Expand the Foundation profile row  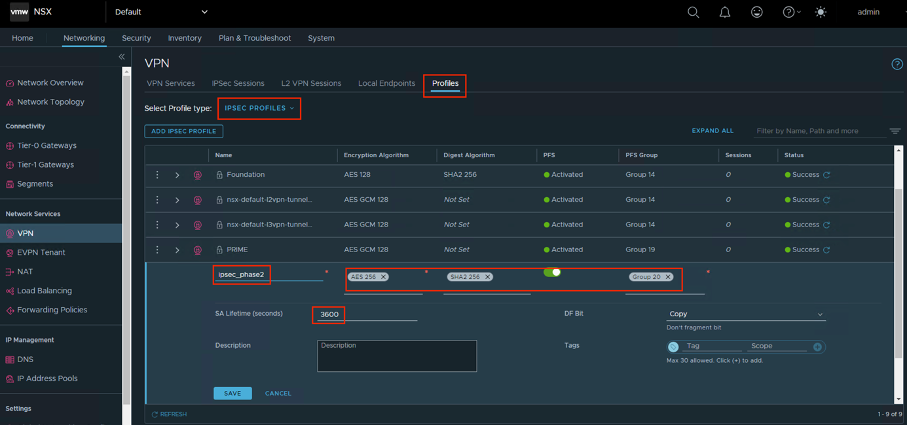point(177,174)
